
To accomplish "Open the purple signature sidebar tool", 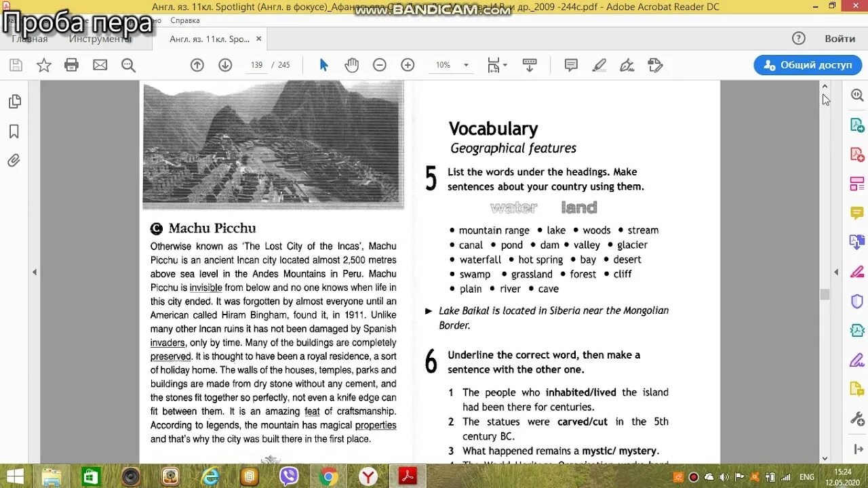I will pyautogui.click(x=857, y=359).
